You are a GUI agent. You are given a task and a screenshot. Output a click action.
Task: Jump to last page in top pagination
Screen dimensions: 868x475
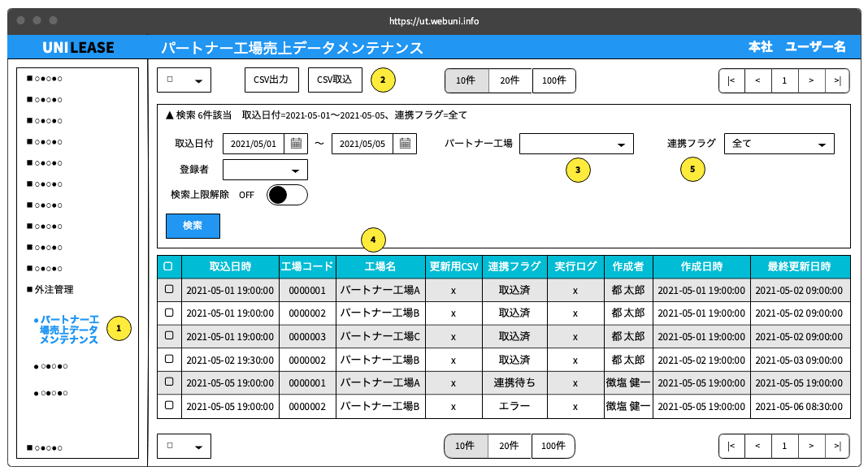tap(837, 80)
